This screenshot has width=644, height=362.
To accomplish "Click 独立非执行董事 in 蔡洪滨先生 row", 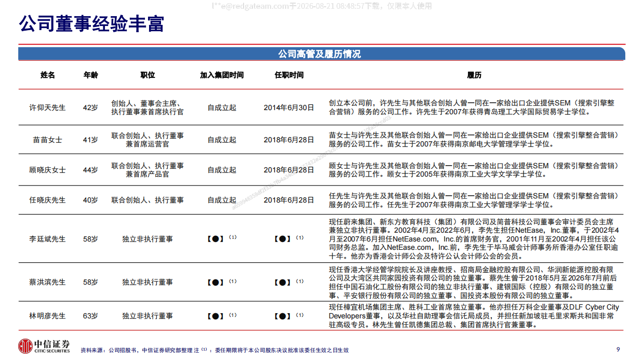I will [147, 282].
